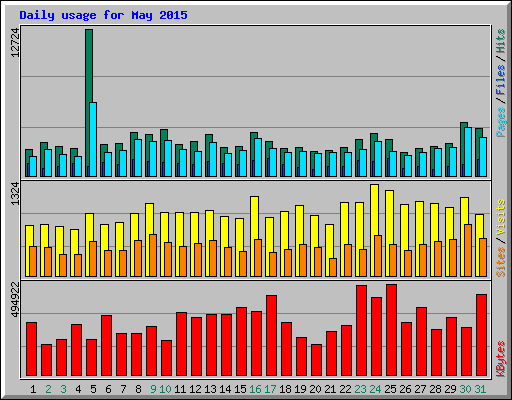The image size is (512, 400).
Task: Click day label 7 on the x-axis
Action: click(x=123, y=389)
